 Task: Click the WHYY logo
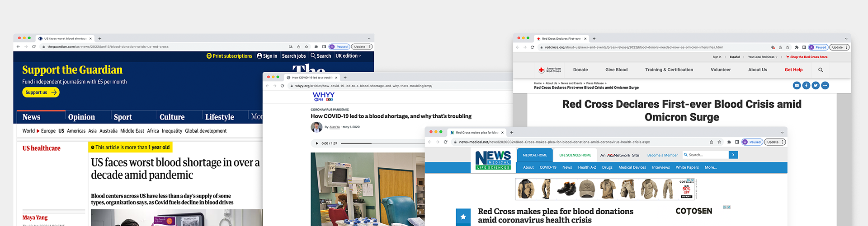(324, 96)
